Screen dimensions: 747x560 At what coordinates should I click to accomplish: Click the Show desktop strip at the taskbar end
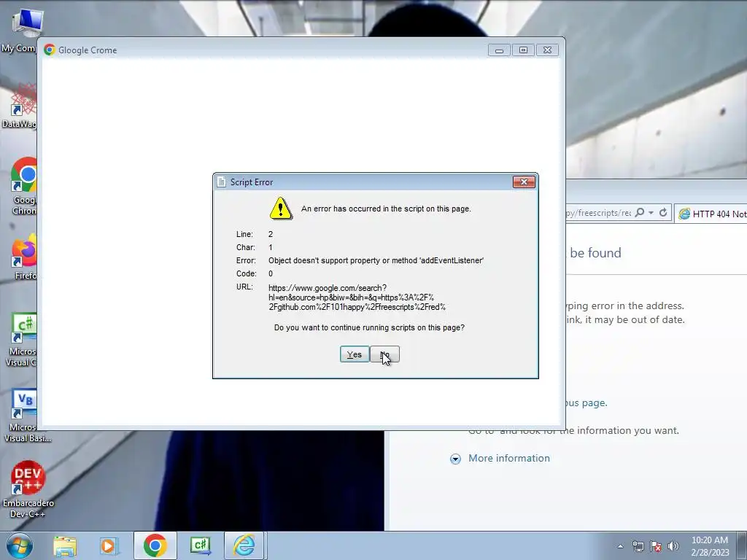[742, 545]
